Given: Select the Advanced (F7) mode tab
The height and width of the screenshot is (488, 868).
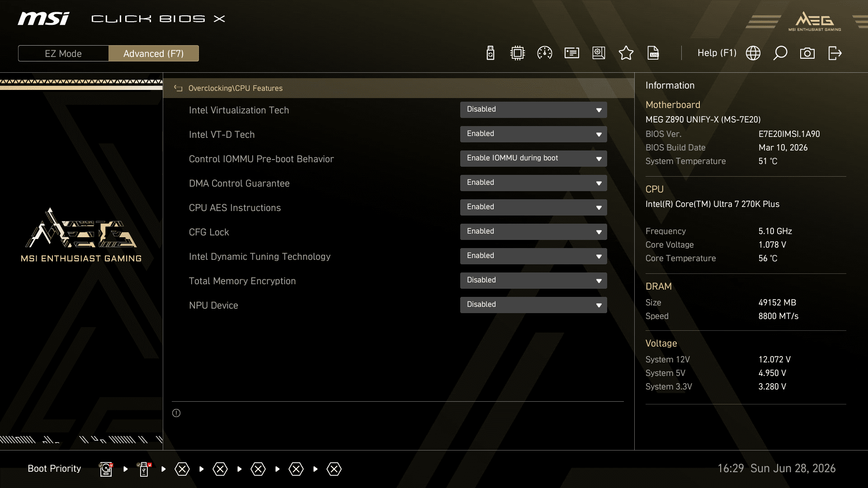Looking at the screenshot, I should coord(154,53).
